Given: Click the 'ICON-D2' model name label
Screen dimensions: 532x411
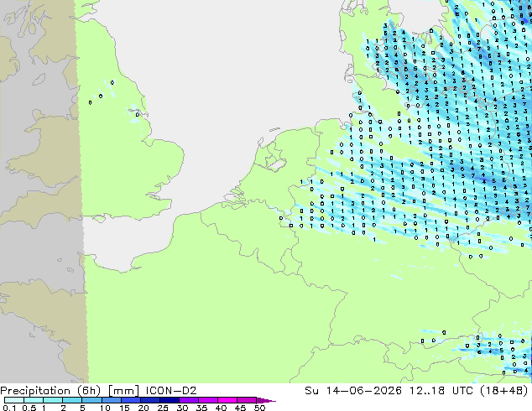Looking at the screenshot, I should tap(171, 391).
